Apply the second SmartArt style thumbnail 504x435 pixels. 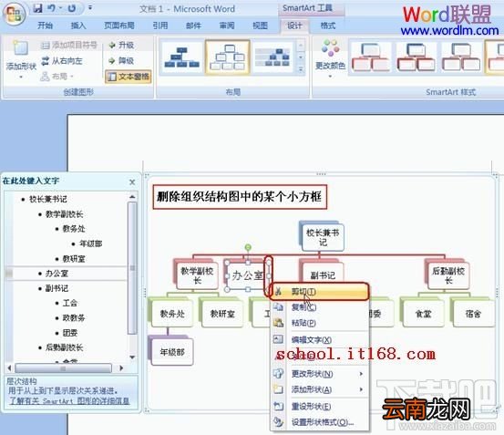point(416,57)
